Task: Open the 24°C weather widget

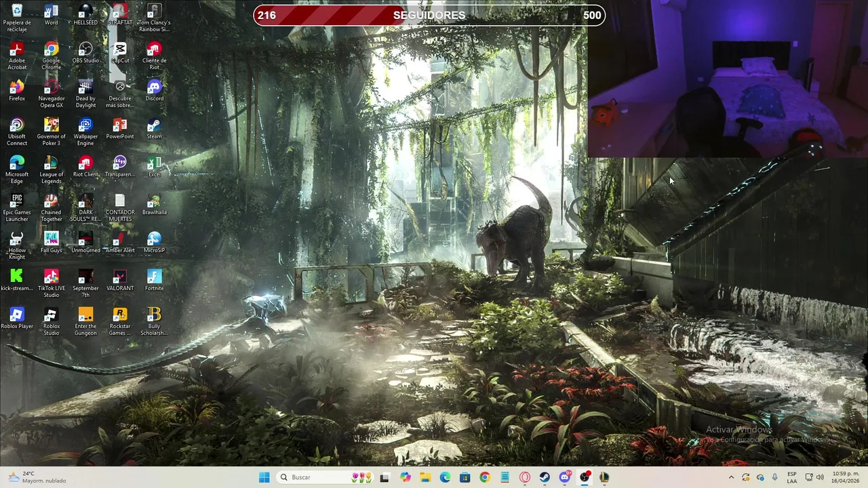Action: click(37, 477)
